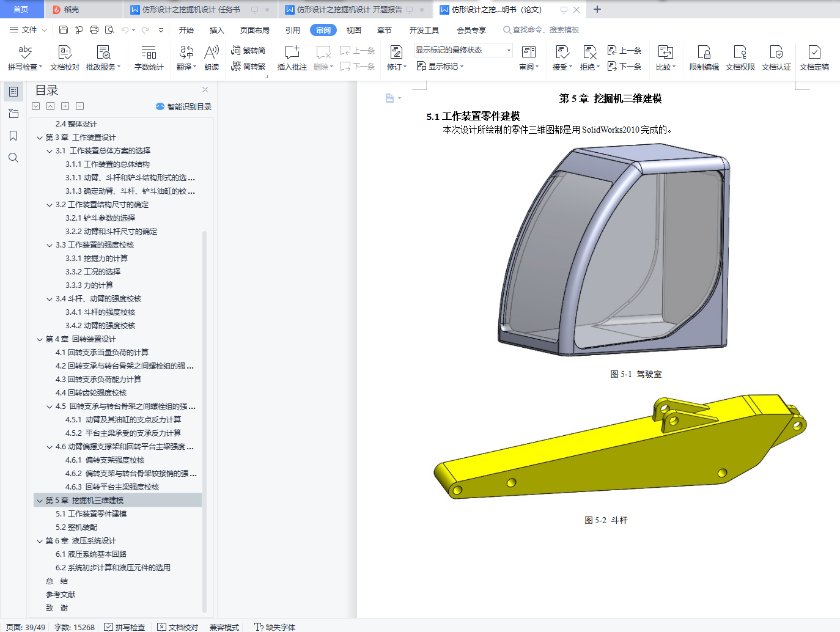Open the 审阅 review pane button

point(529,58)
